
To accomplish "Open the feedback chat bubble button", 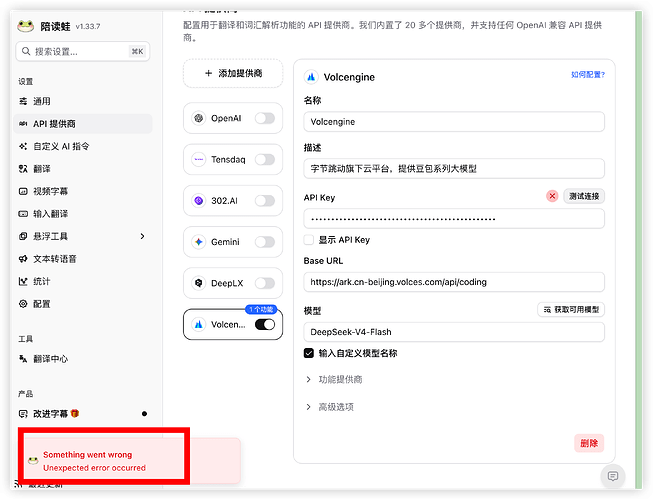I will pyautogui.click(x=613, y=476).
